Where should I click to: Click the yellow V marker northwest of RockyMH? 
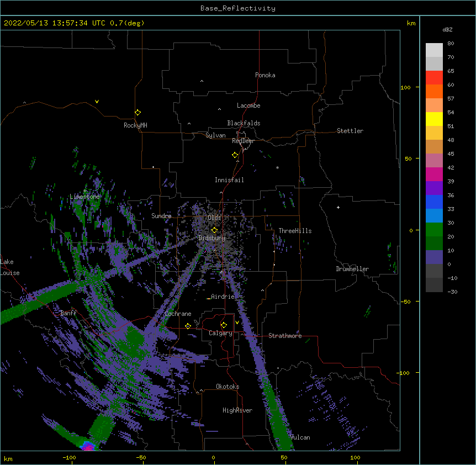pos(97,102)
